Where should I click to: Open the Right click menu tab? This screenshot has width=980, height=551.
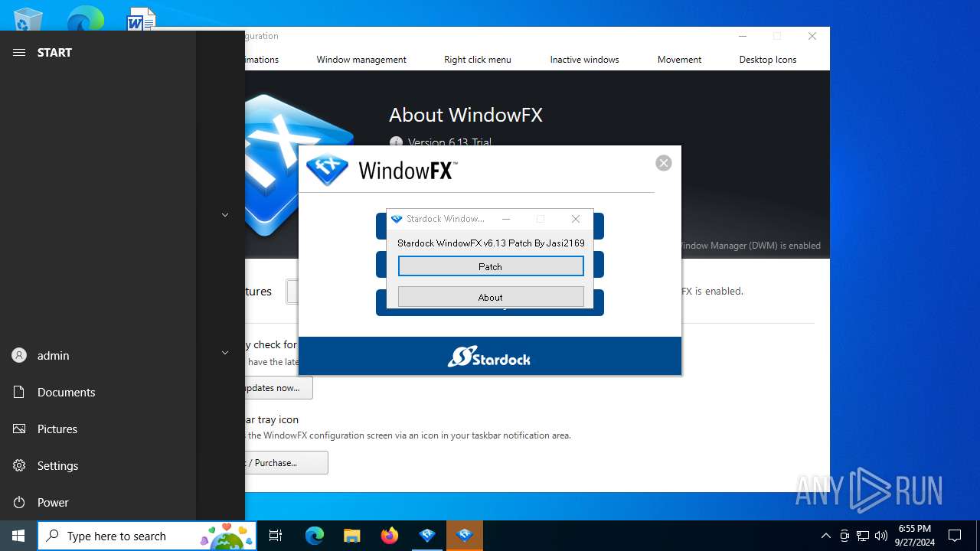[478, 60]
